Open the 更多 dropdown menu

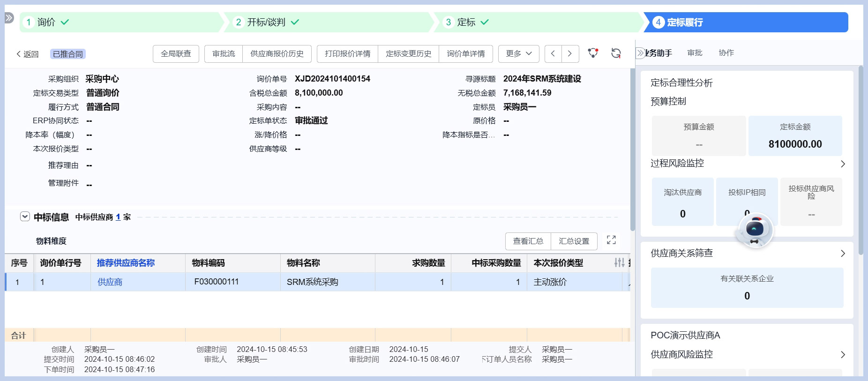click(x=518, y=53)
